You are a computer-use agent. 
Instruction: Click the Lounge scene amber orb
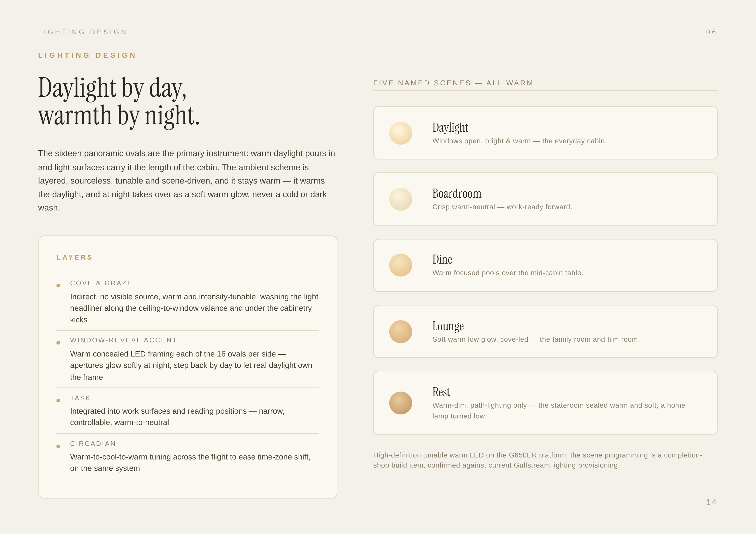(400, 332)
